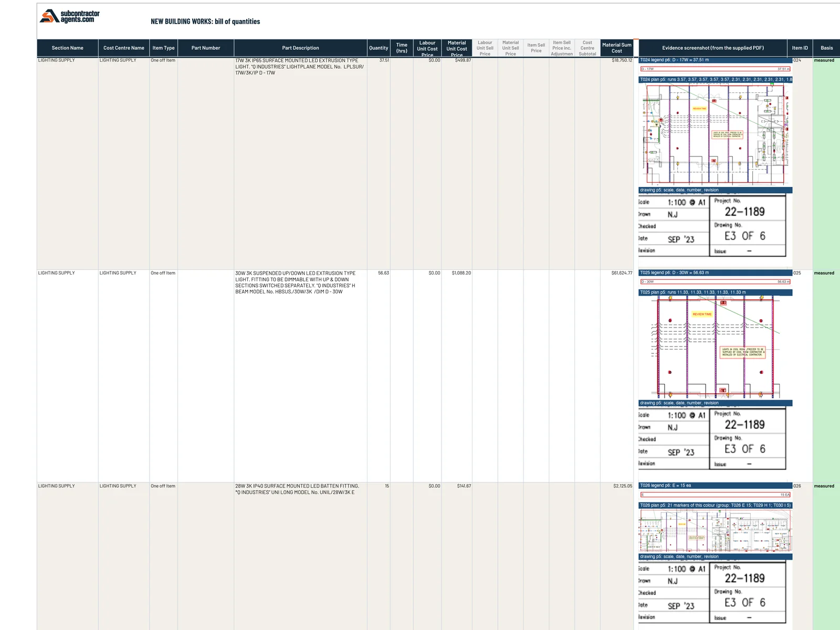
Task: Click the Item ID column header
Action: [800, 48]
